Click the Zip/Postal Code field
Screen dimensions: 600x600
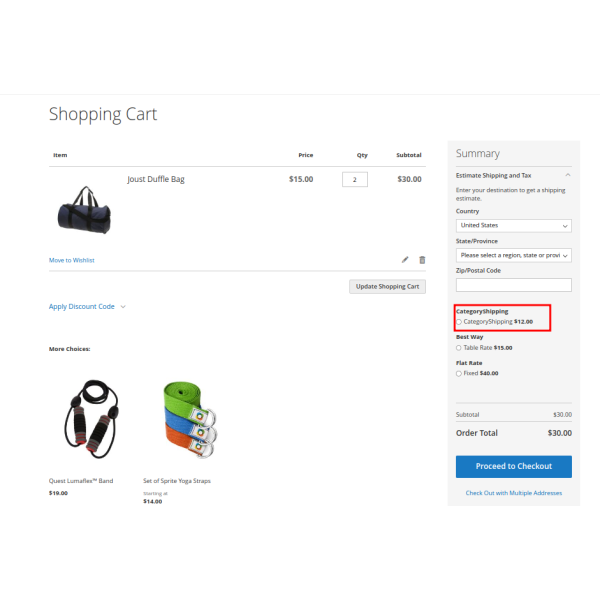pos(513,285)
